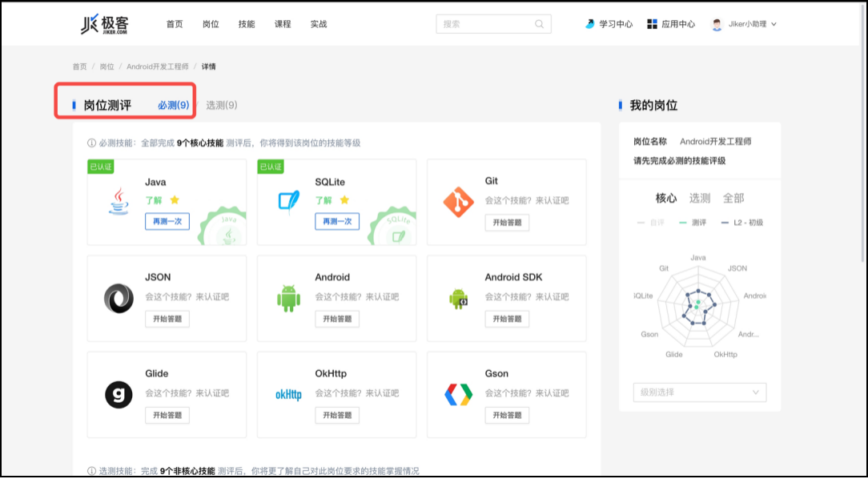This screenshot has width=868, height=479.
Task: Click the SQLite feather icon
Action: pyautogui.click(x=289, y=202)
